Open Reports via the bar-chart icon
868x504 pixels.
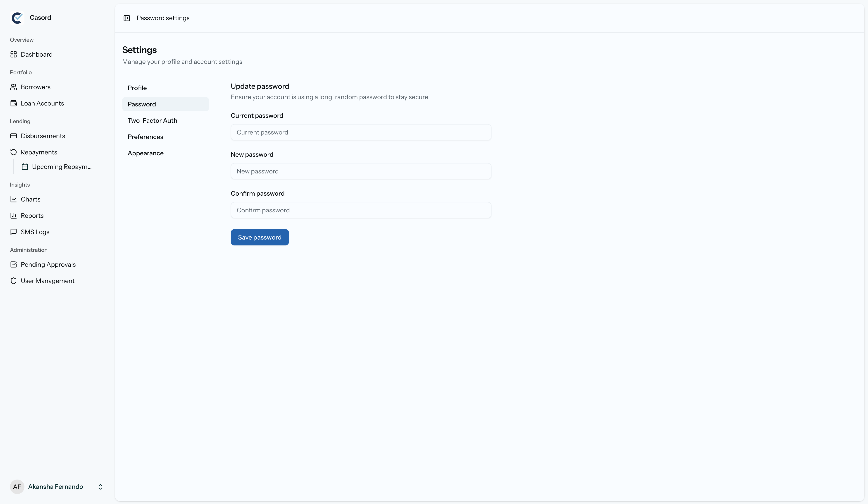tap(14, 216)
